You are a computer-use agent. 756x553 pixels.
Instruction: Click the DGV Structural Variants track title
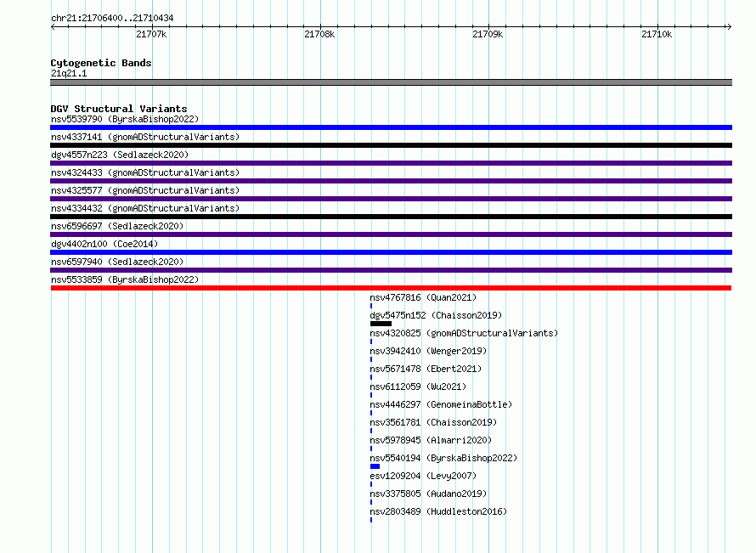(119, 109)
